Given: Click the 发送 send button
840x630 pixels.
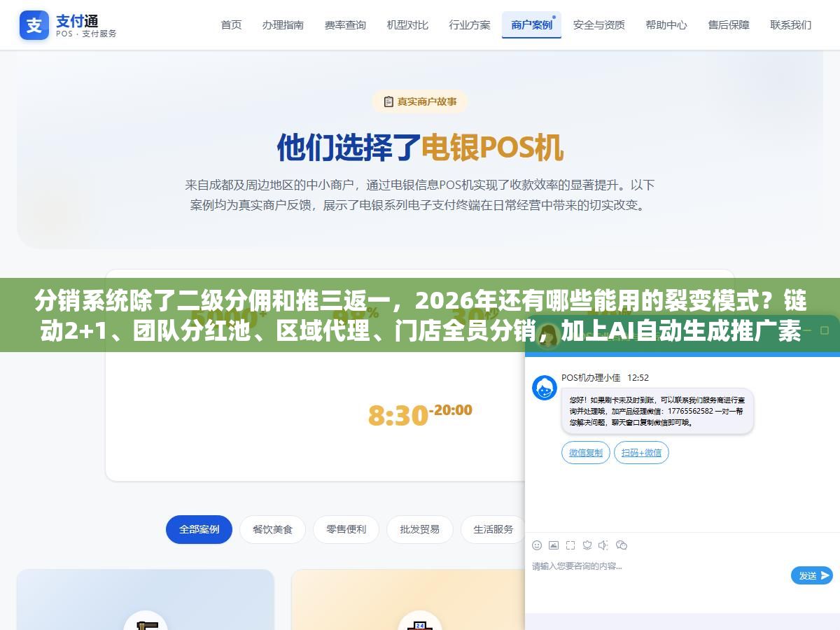Looking at the screenshot, I should [x=812, y=575].
